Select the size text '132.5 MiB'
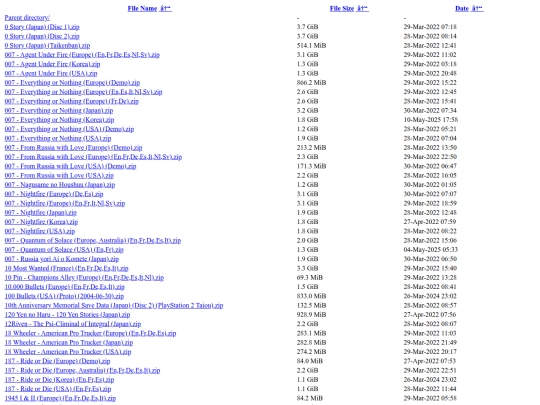 point(311,306)
